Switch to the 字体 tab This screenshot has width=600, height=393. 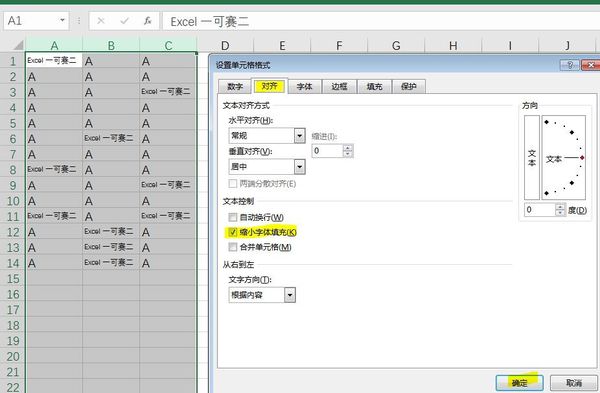(x=304, y=86)
